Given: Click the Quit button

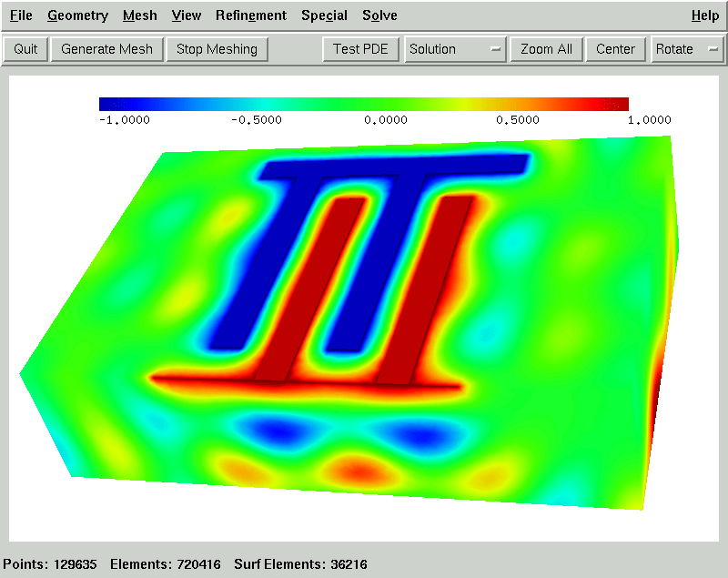Looking at the screenshot, I should point(25,49).
